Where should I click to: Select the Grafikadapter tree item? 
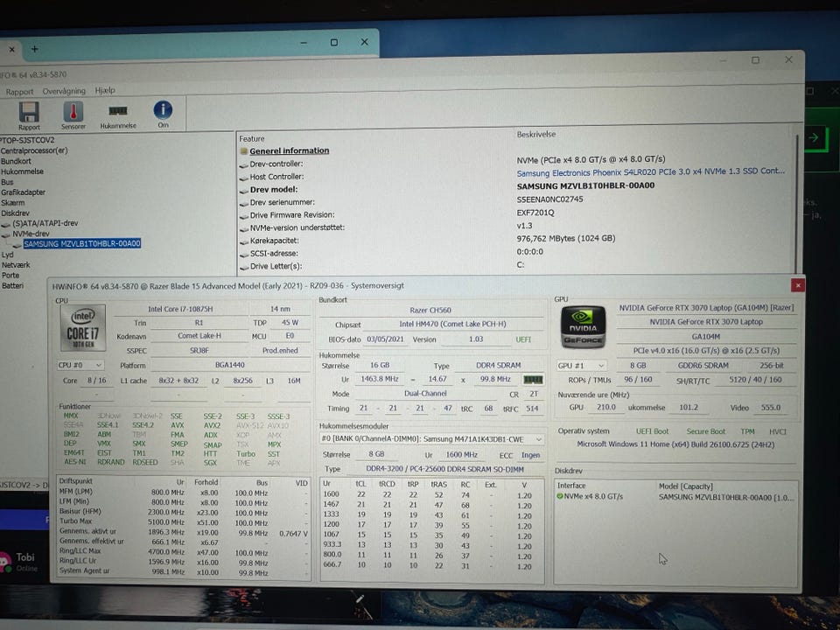(x=24, y=192)
